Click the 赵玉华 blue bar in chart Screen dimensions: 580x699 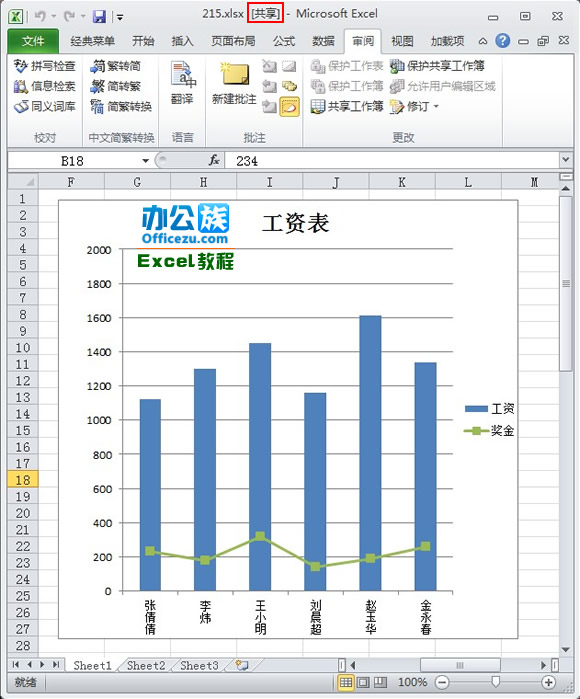click(370, 453)
